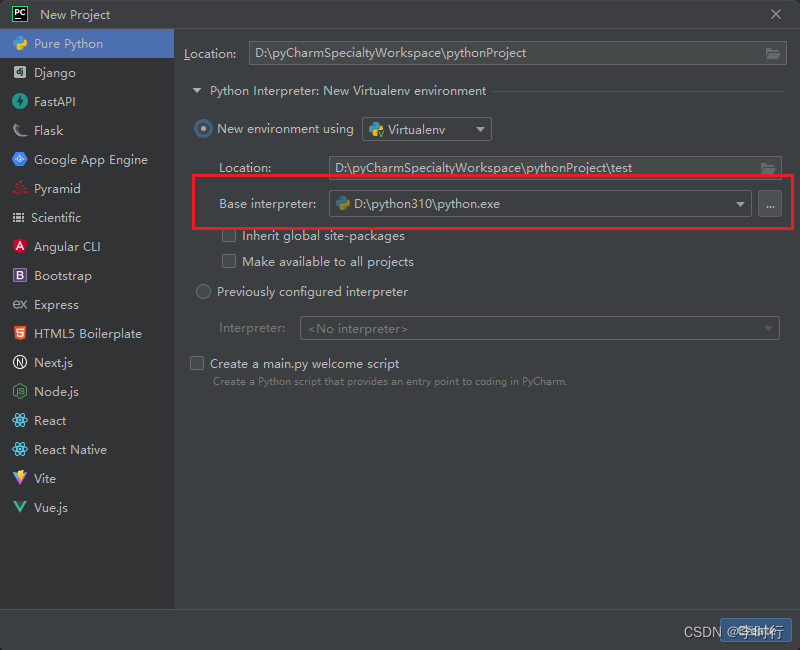This screenshot has width=800, height=650.
Task: Open Base interpreter browse ellipsis button
Action: pyautogui.click(x=770, y=204)
